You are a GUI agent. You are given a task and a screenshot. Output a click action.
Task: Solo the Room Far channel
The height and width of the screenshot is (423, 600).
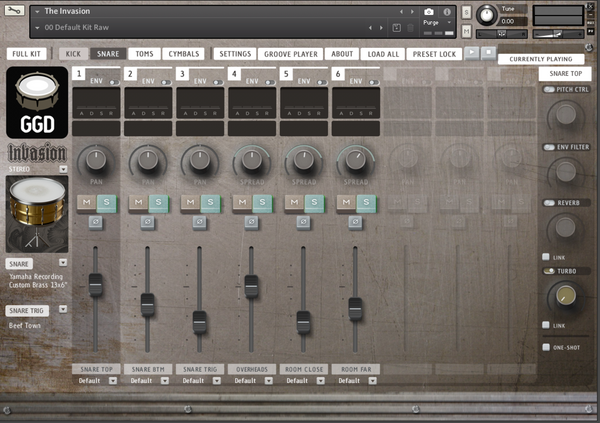pos(366,203)
